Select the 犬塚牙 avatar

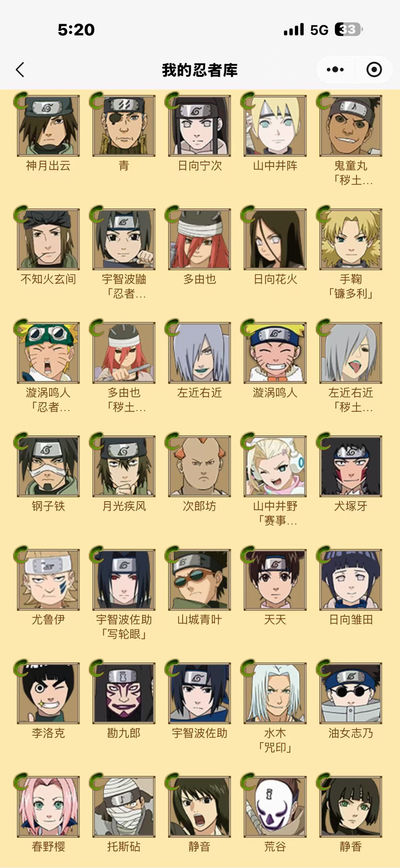[x=350, y=466]
